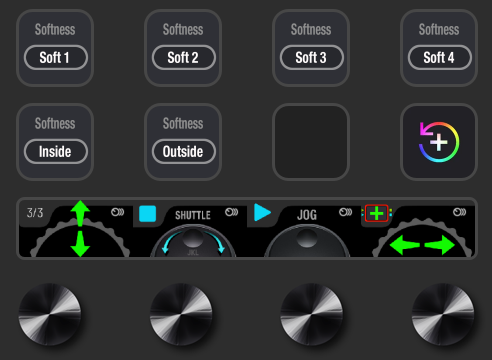492x360 pixels.
Task: Choose the Softness Outside button
Action: [x=183, y=142]
